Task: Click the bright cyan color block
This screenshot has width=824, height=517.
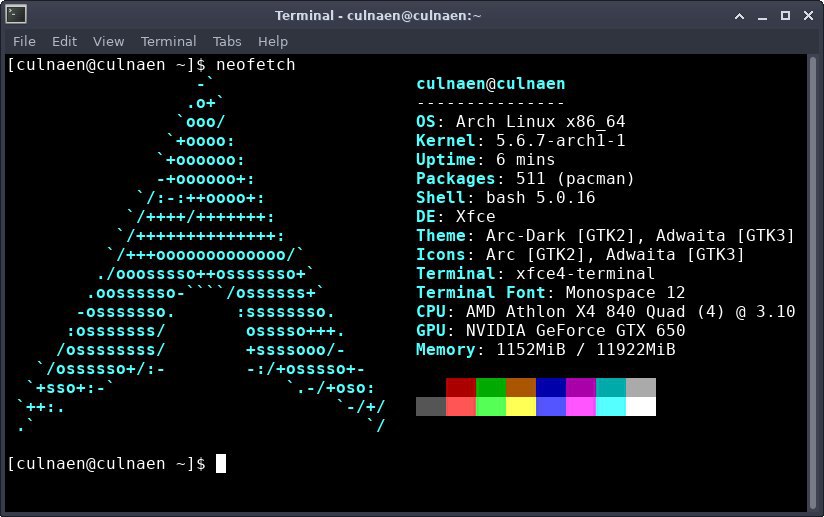Action: click(x=611, y=406)
